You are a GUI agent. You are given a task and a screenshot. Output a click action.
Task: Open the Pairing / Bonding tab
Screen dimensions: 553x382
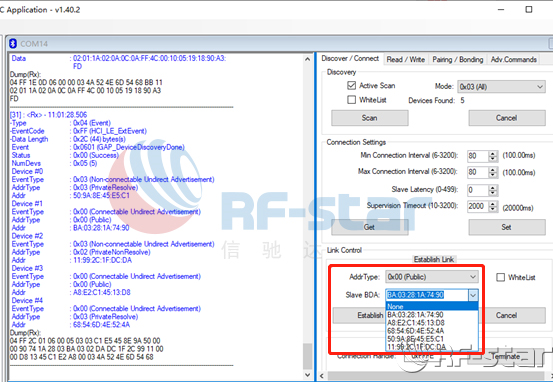coord(458,59)
